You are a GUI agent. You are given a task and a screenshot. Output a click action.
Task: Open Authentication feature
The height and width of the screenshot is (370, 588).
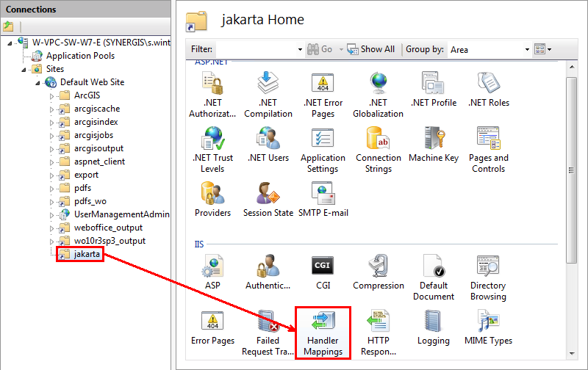point(268,272)
